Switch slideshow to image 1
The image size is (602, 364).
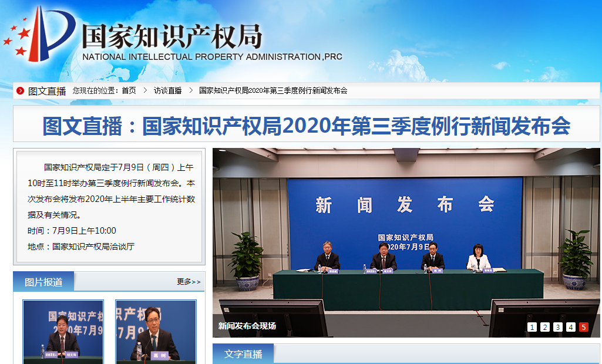click(532, 327)
